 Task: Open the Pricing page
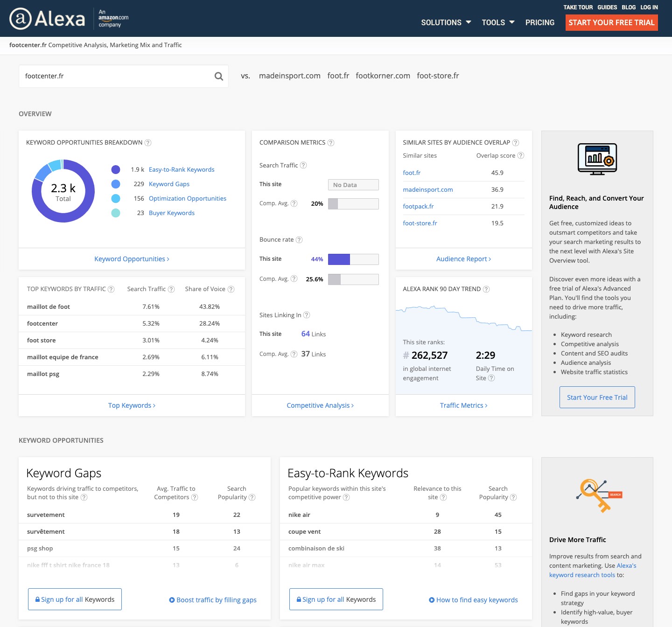pyautogui.click(x=540, y=22)
